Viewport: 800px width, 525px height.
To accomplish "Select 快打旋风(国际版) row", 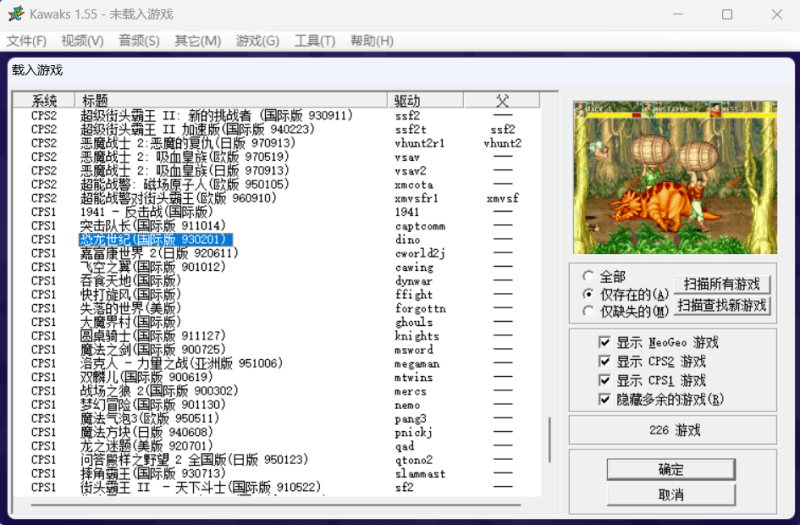I will click(x=276, y=294).
